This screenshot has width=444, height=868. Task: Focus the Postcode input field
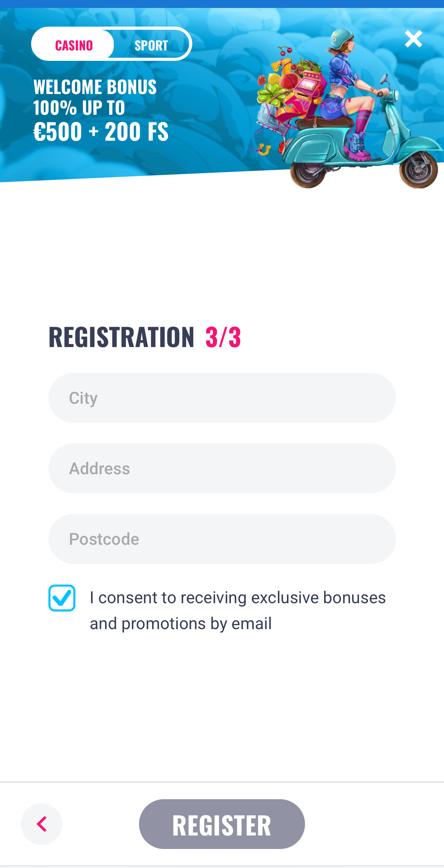222,539
